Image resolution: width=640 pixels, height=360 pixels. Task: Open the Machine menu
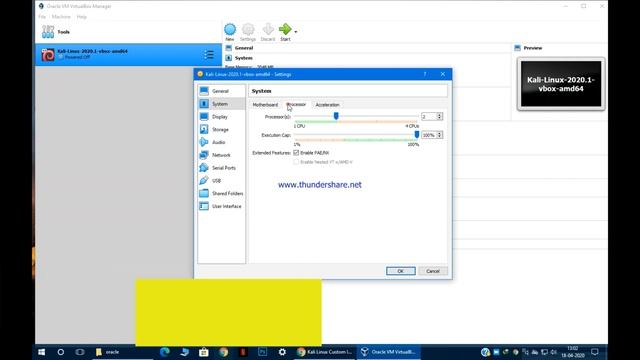click(x=61, y=17)
